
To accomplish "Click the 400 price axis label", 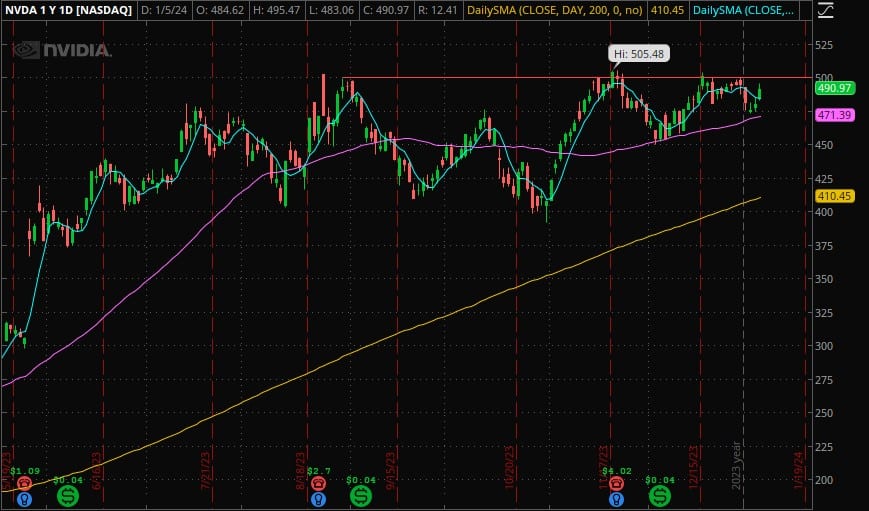I will (x=824, y=212).
